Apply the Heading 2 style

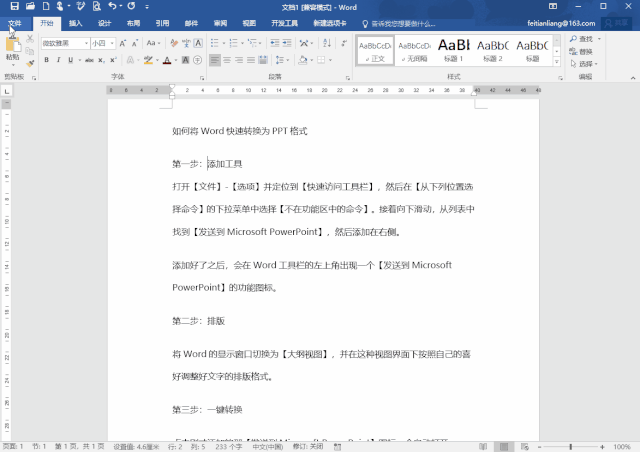coord(493,50)
